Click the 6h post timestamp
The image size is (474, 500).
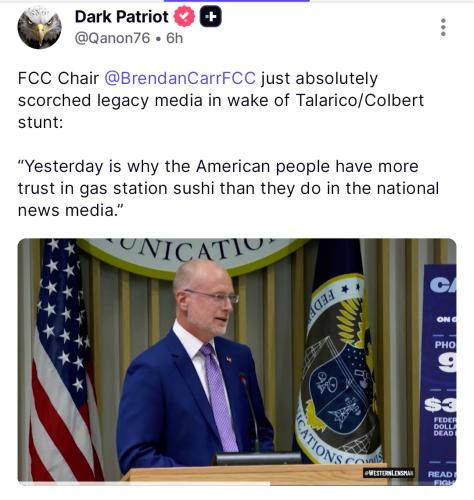[x=175, y=38]
